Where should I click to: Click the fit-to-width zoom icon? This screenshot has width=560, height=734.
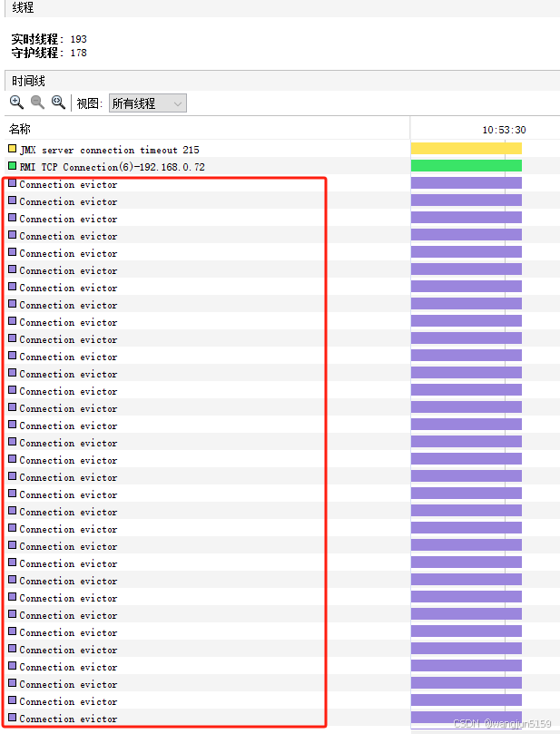[x=58, y=103]
